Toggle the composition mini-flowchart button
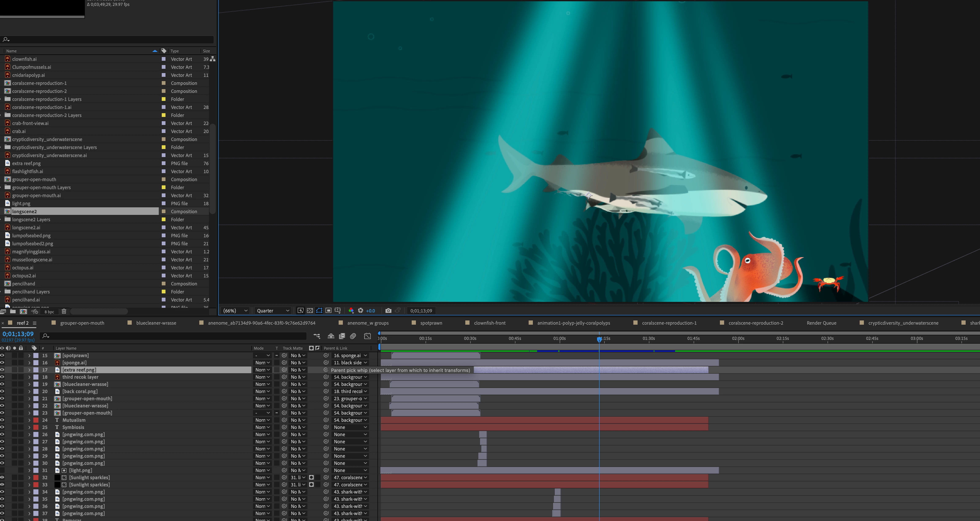980x521 pixels. tap(316, 336)
